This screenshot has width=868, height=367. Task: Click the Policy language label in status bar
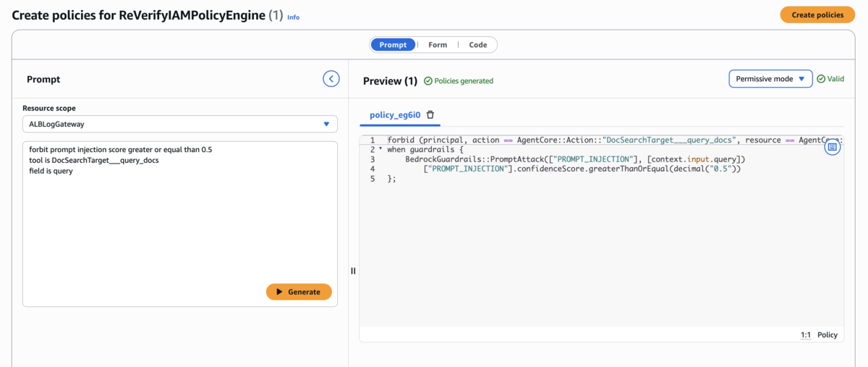tap(827, 335)
